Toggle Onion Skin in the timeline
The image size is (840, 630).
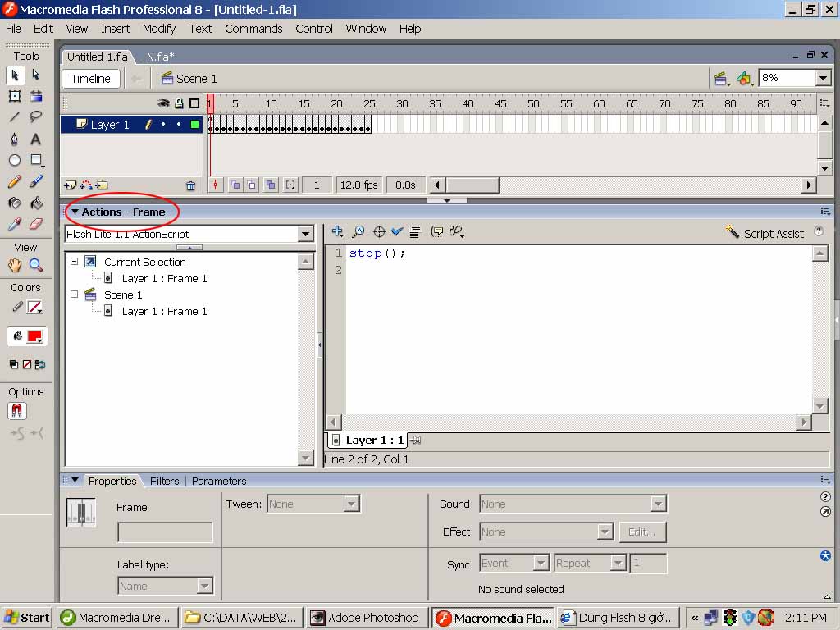point(235,185)
